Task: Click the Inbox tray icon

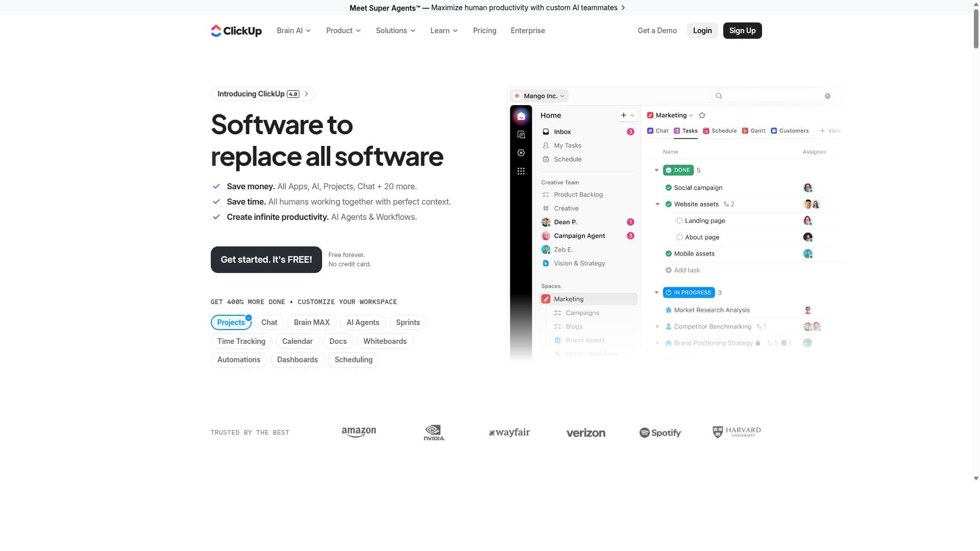Action: coord(546,132)
